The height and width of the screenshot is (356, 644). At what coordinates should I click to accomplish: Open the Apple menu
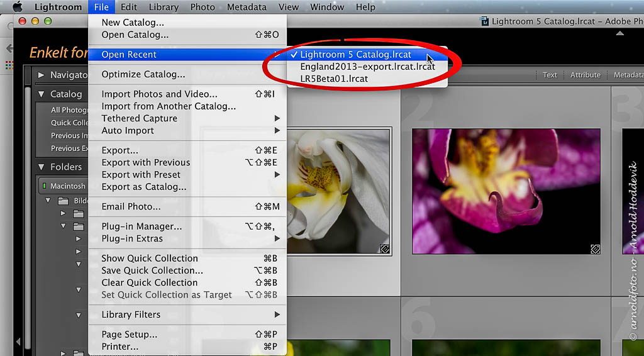[17, 6]
